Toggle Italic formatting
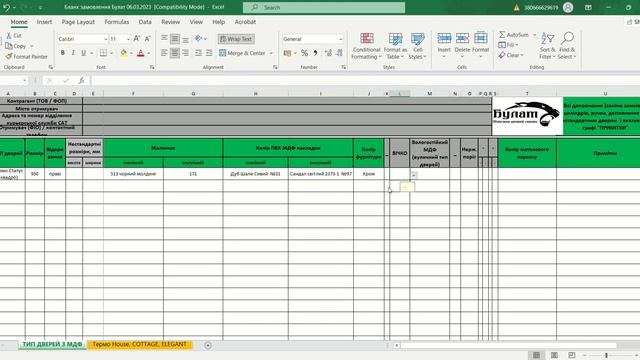This screenshot has height=360, width=640. pos(73,53)
